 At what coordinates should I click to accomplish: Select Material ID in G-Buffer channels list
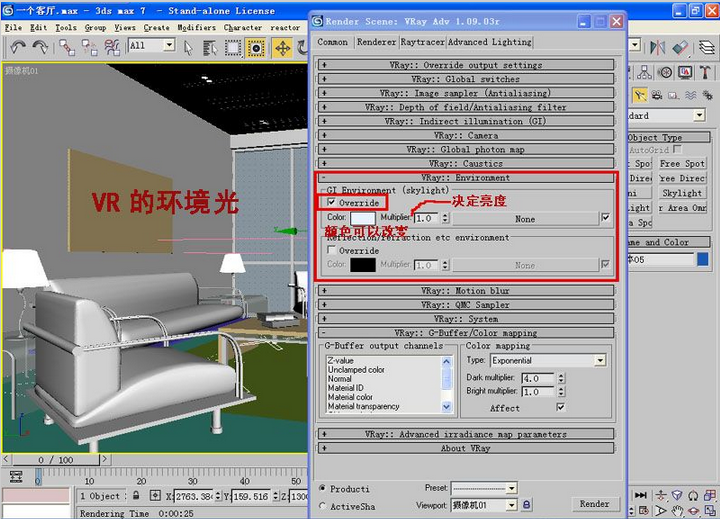(x=345, y=388)
